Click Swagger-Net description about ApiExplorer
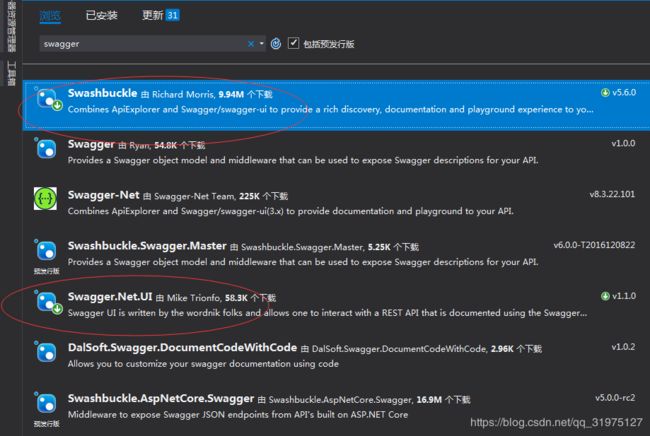Image resolution: width=650 pixels, height=436 pixels. [x=291, y=211]
